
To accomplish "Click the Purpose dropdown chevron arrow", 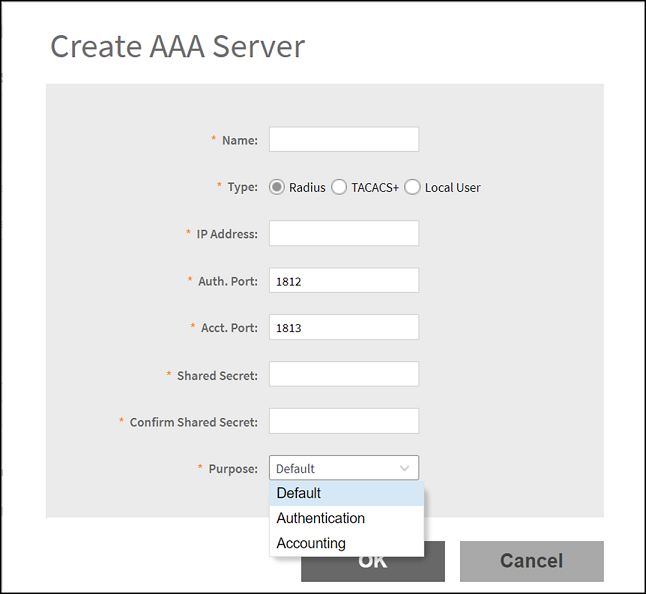I will pyautogui.click(x=405, y=468).
